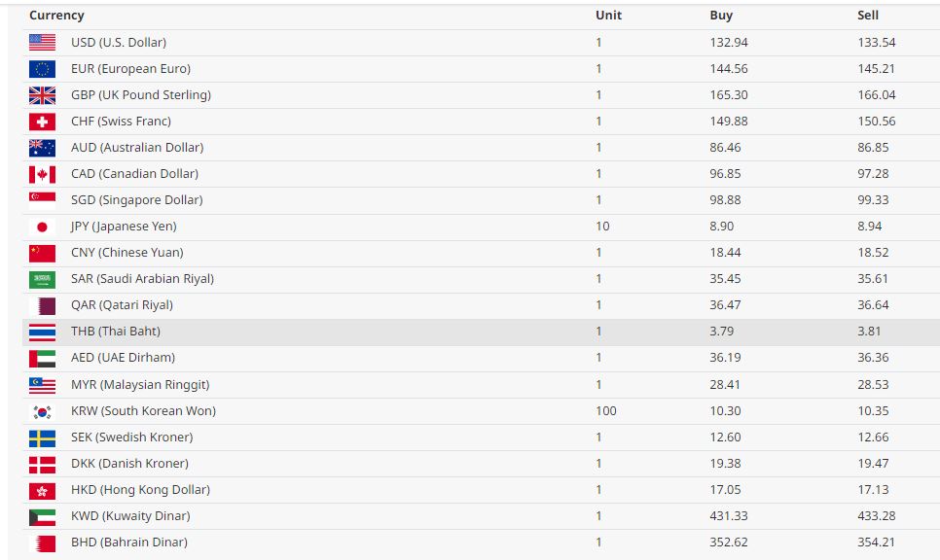
Task: Click the USD buy rate 132.94
Action: click(x=729, y=43)
